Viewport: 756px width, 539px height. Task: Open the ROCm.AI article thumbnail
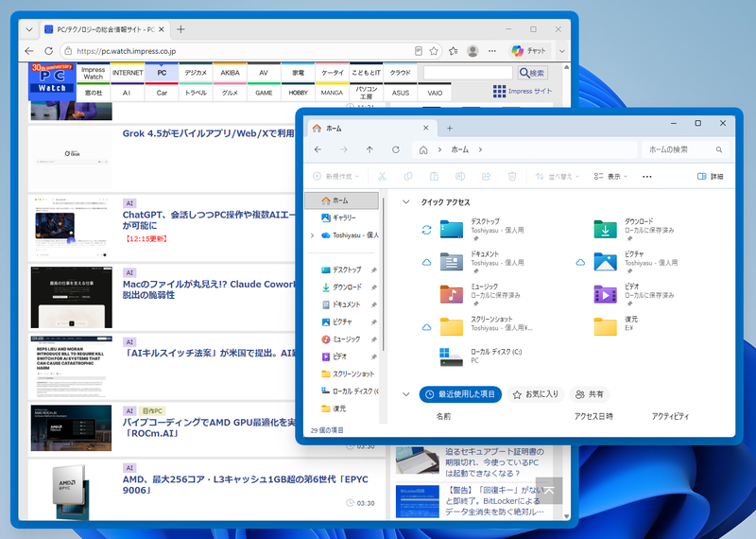[71, 428]
